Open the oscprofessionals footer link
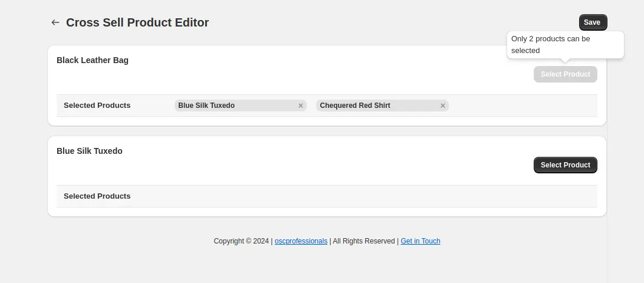Image resolution: width=644 pixels, height=283 pixels. pyautogui.click(x=301, y=241)
